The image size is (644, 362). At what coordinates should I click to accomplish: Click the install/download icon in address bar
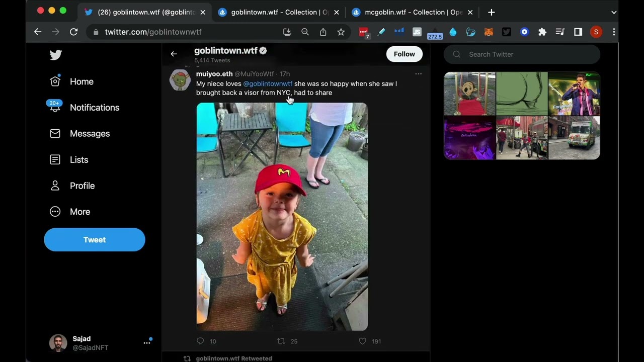tap(287, 32)
